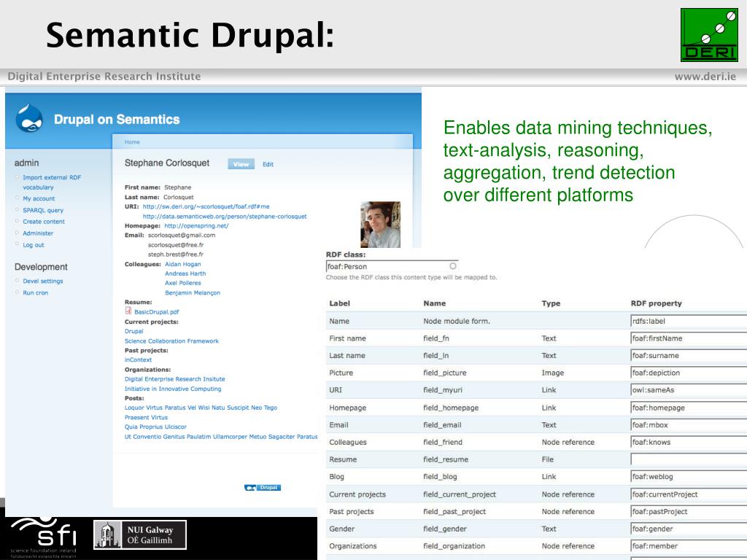Switch to the Edit tab
Viewport: 747px width, 560px height.
[268, 164]
